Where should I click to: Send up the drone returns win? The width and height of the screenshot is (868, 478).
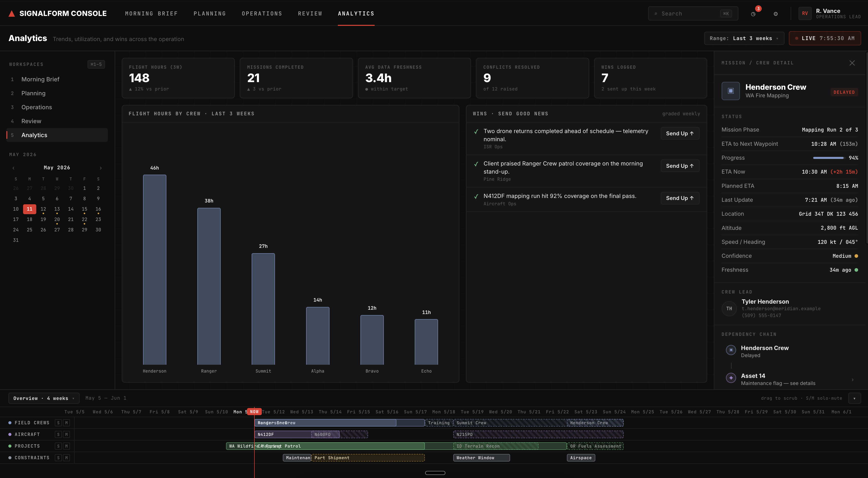[x=680, y=133]
